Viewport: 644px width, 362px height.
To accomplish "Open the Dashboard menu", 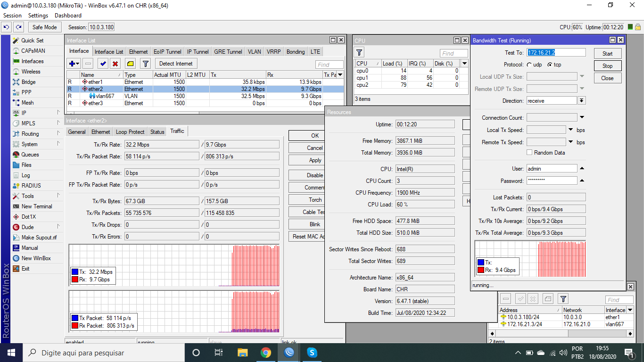I will [68, 16].
